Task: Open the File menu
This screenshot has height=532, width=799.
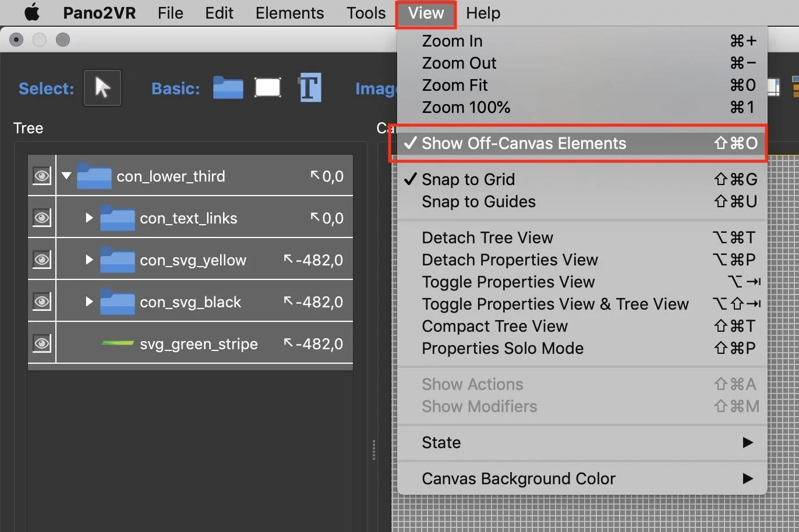Action: (x=171, y=13)
